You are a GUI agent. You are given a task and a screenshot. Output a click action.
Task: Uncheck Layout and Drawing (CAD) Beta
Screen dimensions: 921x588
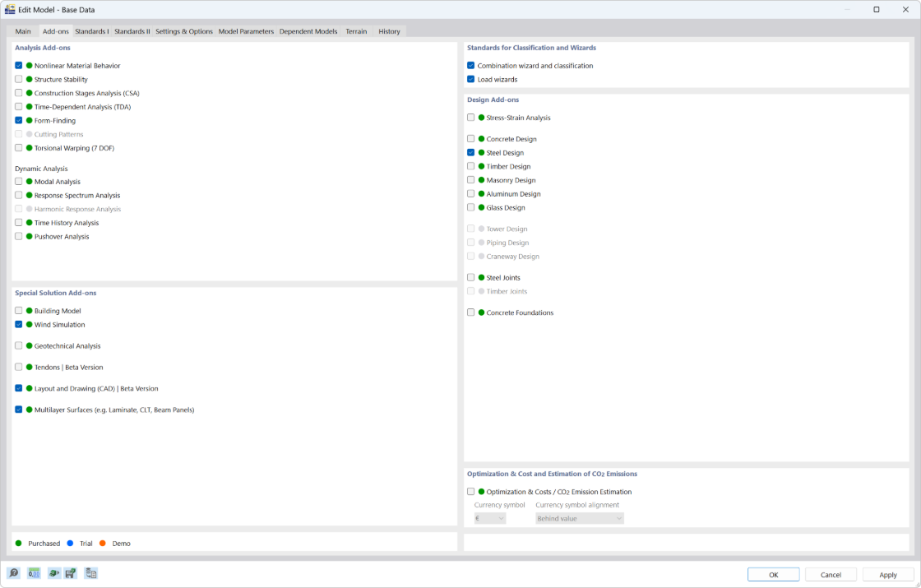[x=19, y=388]
